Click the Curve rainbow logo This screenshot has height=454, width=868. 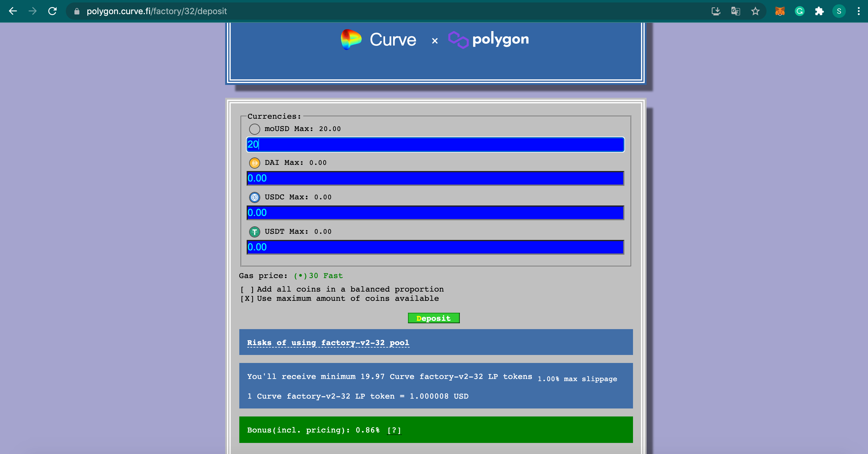click(351, 39)
